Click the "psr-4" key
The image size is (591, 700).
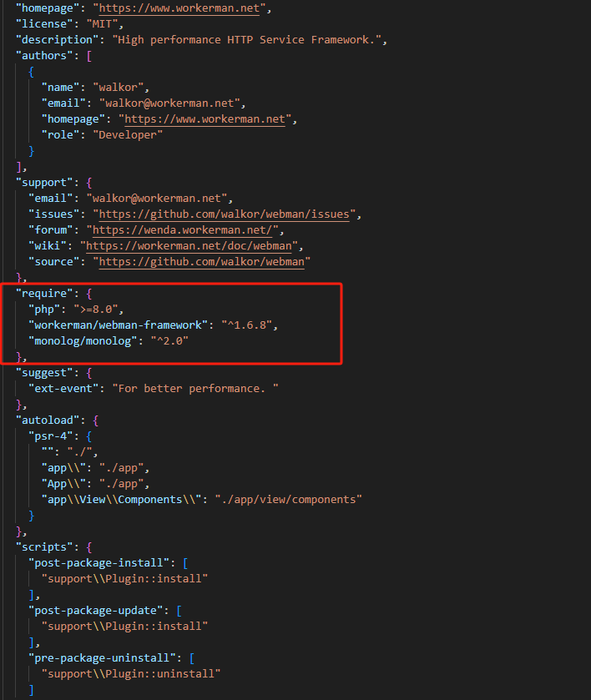(51, 436)
